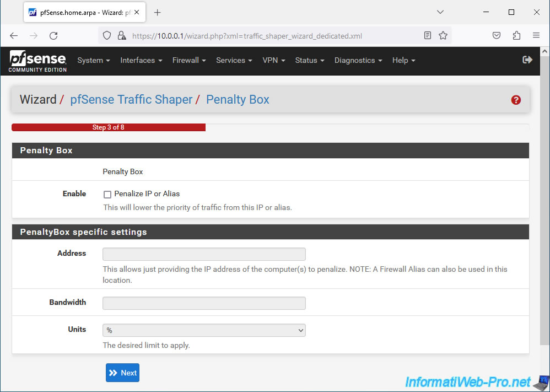This screenshot has width=550, height=392.
Task: Click the pfSense logo in navbar
Action: [x=37, y=61]
